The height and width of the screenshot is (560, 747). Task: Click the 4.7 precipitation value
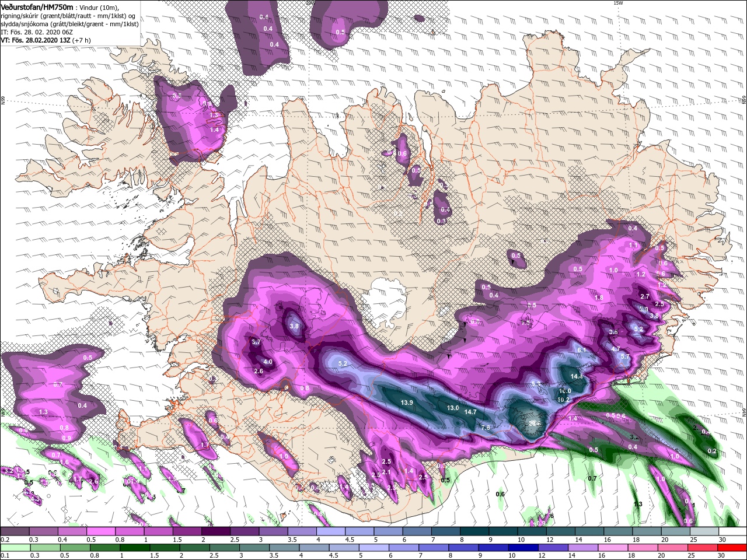tap(616, 349)
